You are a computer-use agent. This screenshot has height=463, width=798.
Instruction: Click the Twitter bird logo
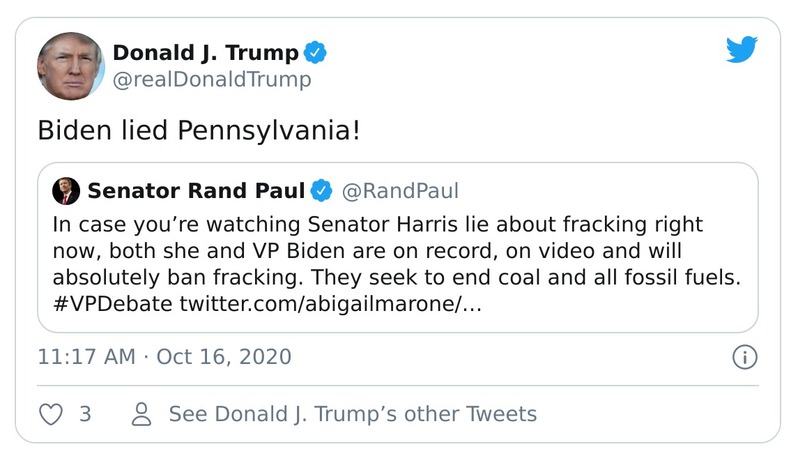click(x=742, y=50)
